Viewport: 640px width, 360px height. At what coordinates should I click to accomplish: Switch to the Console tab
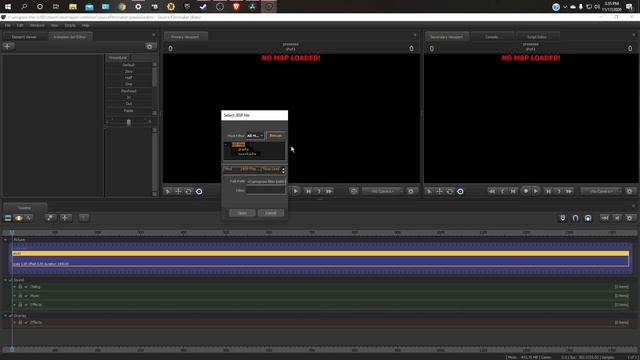tap(492, 37)
